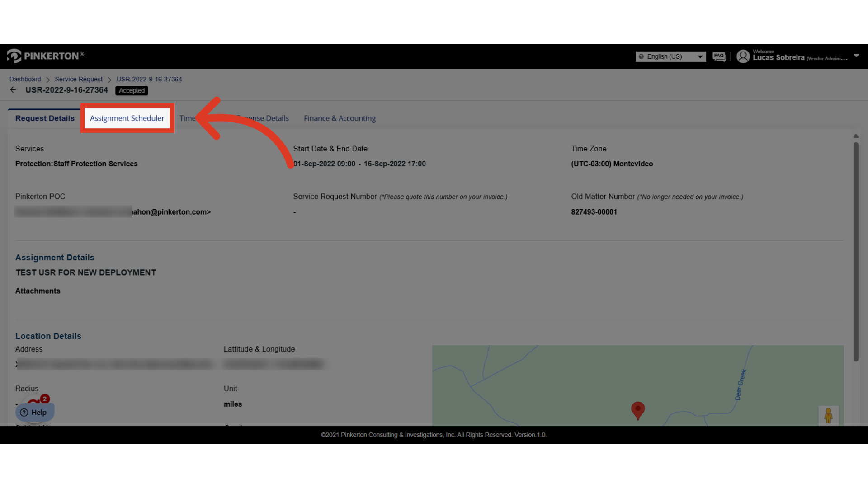
Task: Switch to the Assignment Scheduler tab
Action: coord(127,118)
